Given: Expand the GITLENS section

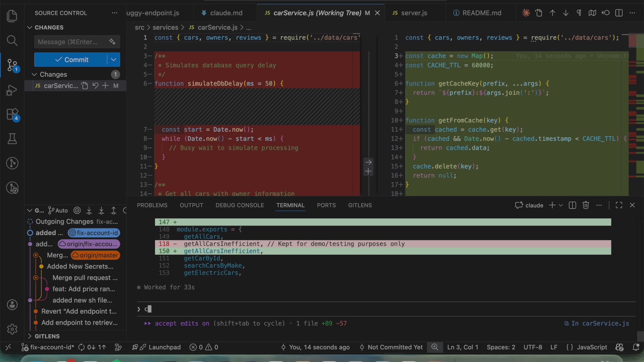Looking at the screenshot, I should pos(30,336).
